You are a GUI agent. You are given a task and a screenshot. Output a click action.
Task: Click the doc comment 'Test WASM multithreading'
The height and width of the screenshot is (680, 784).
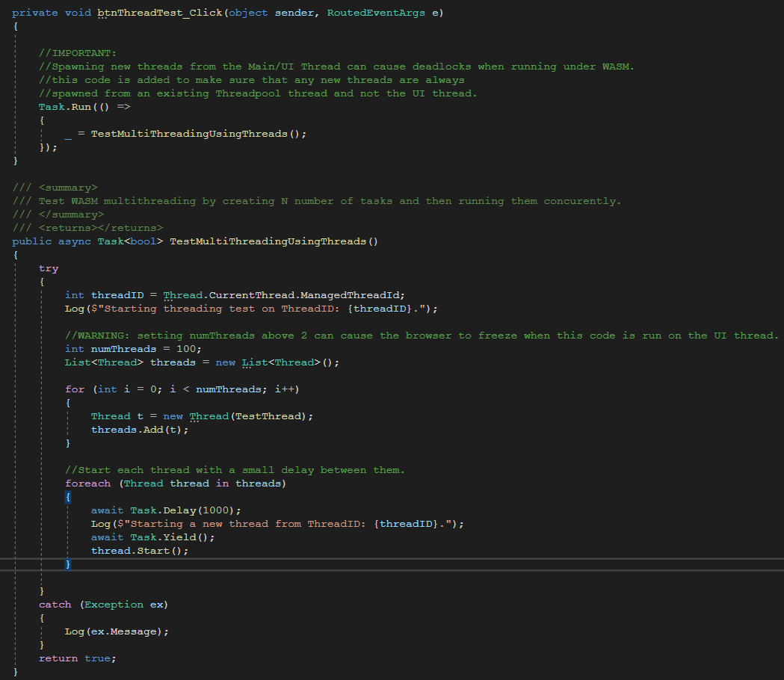tap(316, 201)
